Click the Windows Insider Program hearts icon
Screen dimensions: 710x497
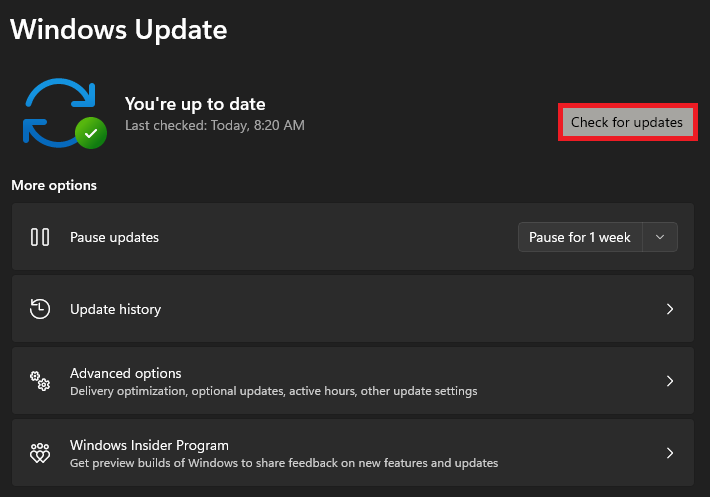[40, 453]
